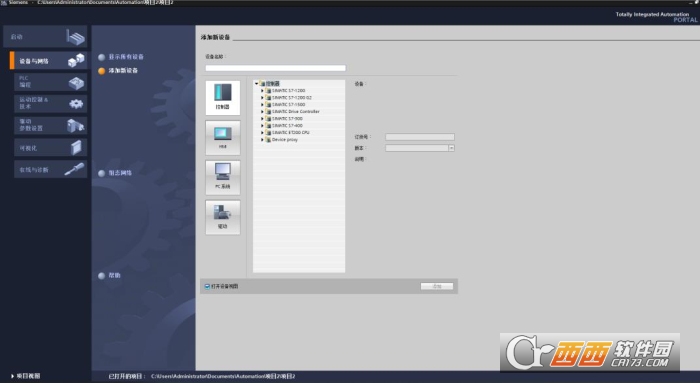
Task: Choose the PC 系统 device category button
Action: [223, 177]
